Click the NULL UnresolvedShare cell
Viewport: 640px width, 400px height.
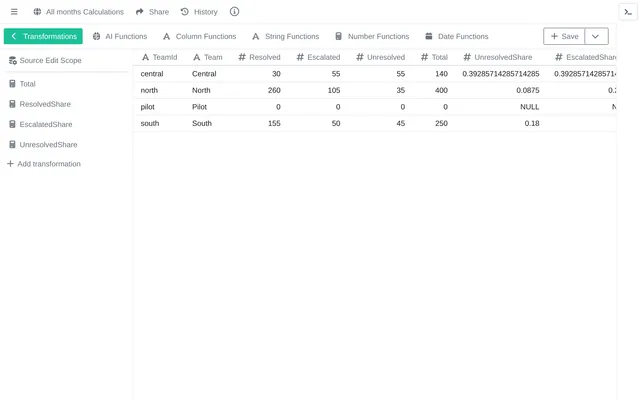coord(529,107)
